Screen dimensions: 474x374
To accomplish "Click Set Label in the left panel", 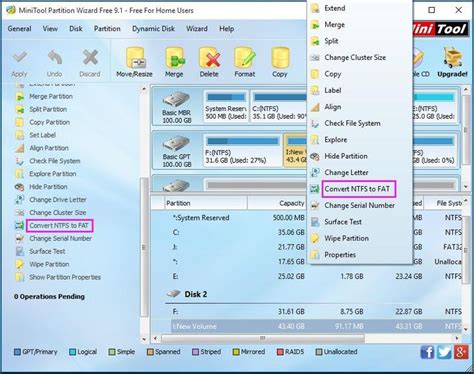I will coord(42,135).
